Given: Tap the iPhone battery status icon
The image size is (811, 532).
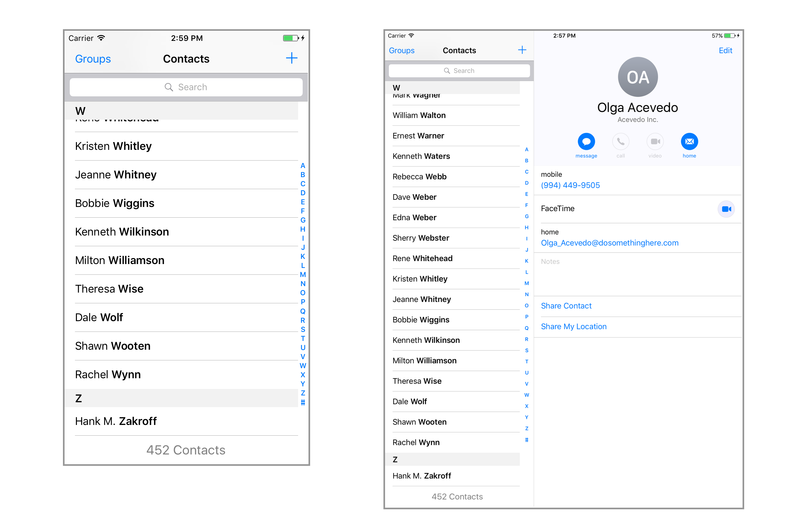Looking at the screenshot, I should click(x=291, y=38).
